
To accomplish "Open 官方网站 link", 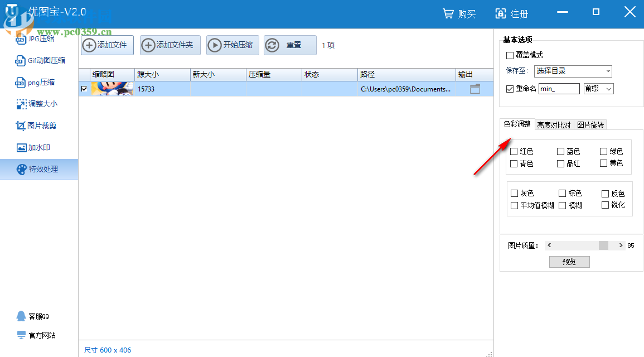I will pyautogui.click(x=36, y=335).
